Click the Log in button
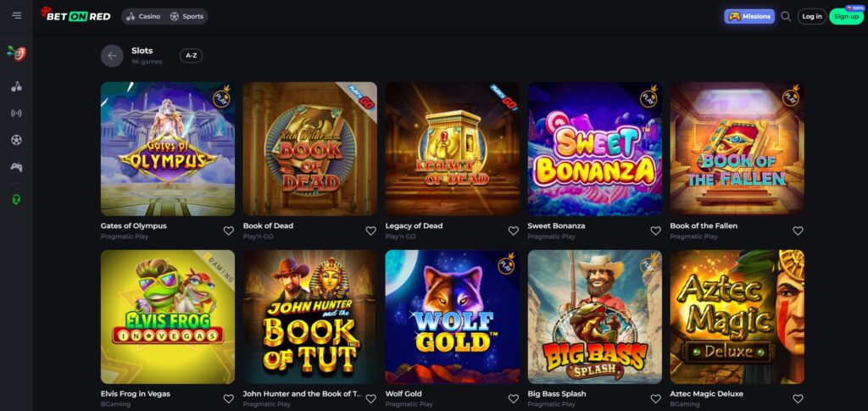Image resolution: width=868 pixels, height=411 pixels. (x=812, y=17)
